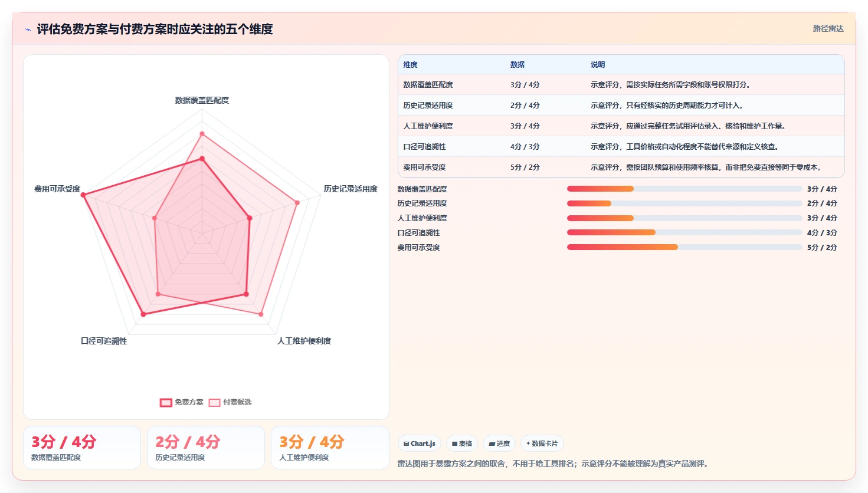Screen dimensions: 868x493
Task: Open the 人工维护便利度 score card
Action: point(330,448)
